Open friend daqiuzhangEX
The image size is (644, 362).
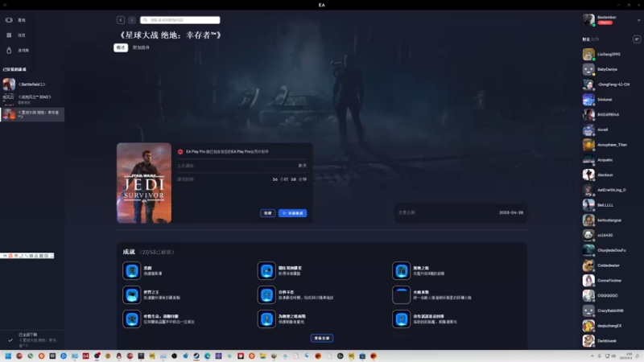coord(610,326)
